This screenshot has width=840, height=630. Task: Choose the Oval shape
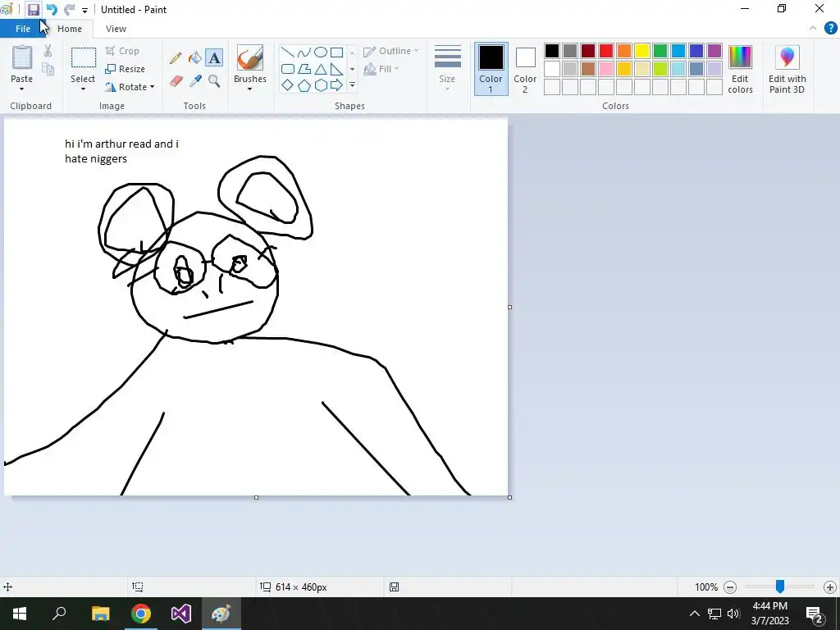tap(321, 52)
